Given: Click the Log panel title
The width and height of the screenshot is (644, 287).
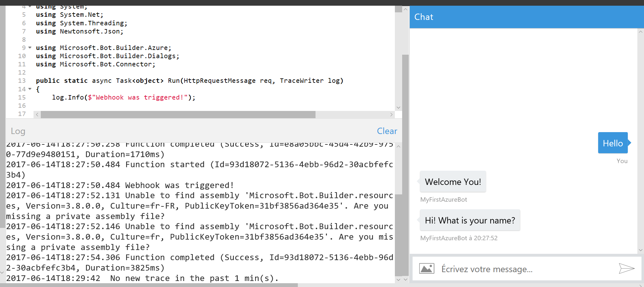Looking at the screenshot, I should point(18,131).
